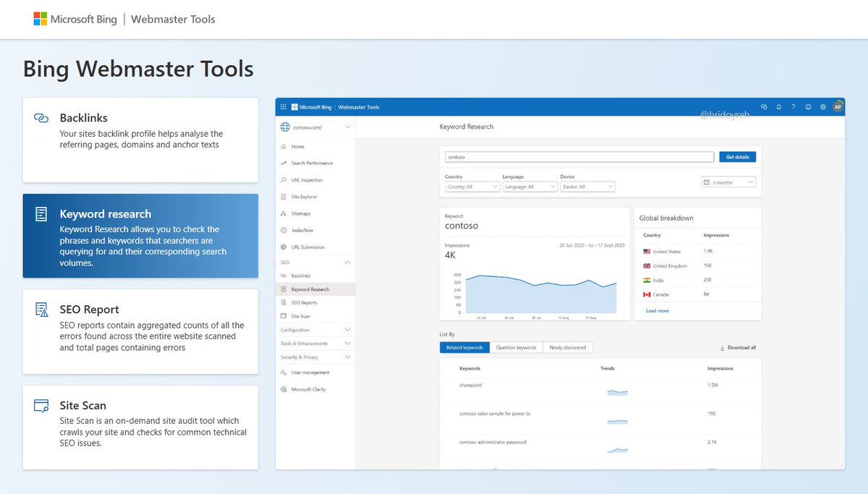Click Webmaster Tools in the top header

(x=173, y=20)
